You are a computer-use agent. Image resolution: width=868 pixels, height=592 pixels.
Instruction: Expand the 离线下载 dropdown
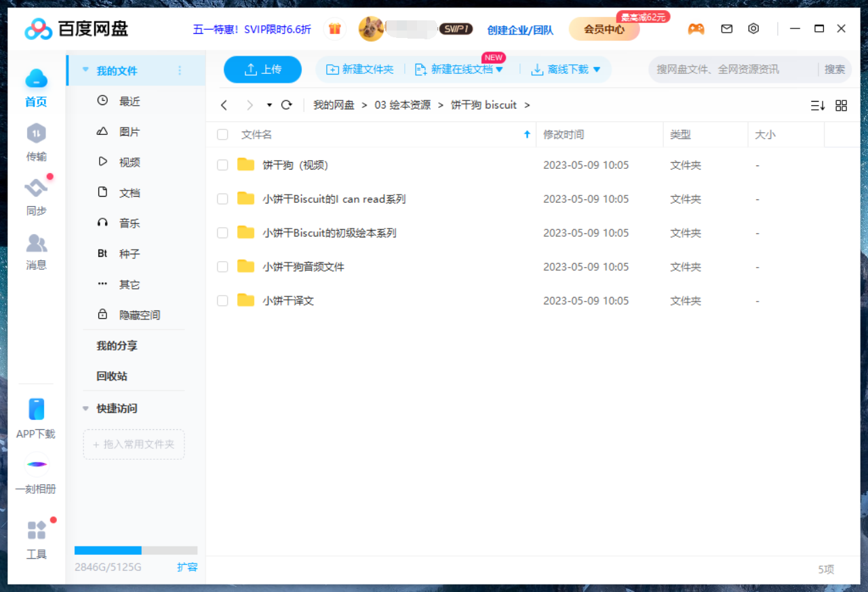[x=595, y=69]
